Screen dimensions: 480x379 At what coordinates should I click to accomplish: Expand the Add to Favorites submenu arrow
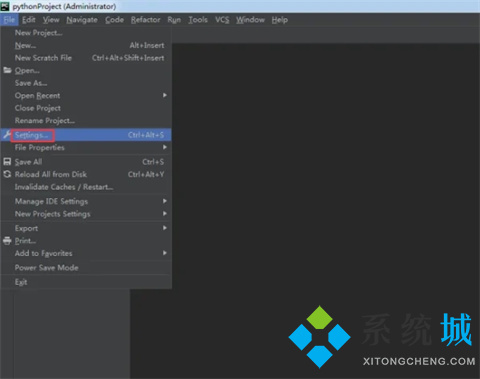coord(165,253)
